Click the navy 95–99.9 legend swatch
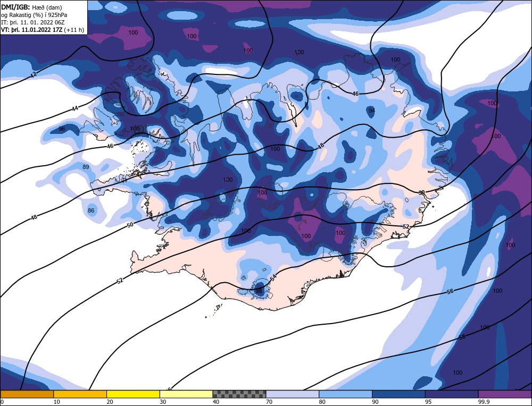 (452, 394)
